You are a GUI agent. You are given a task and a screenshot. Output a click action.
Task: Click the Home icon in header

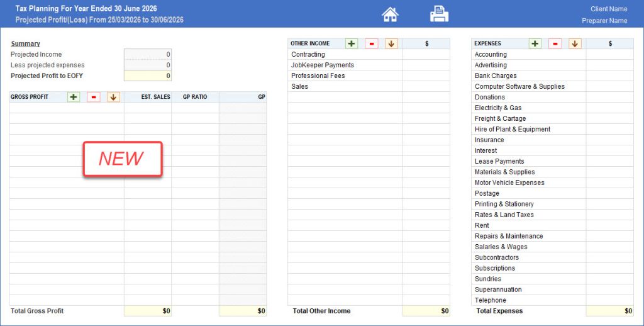390,14
